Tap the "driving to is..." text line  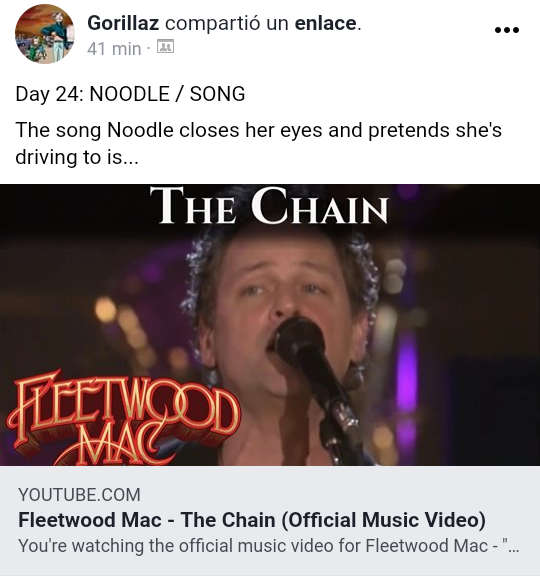(x=77, y=157)
